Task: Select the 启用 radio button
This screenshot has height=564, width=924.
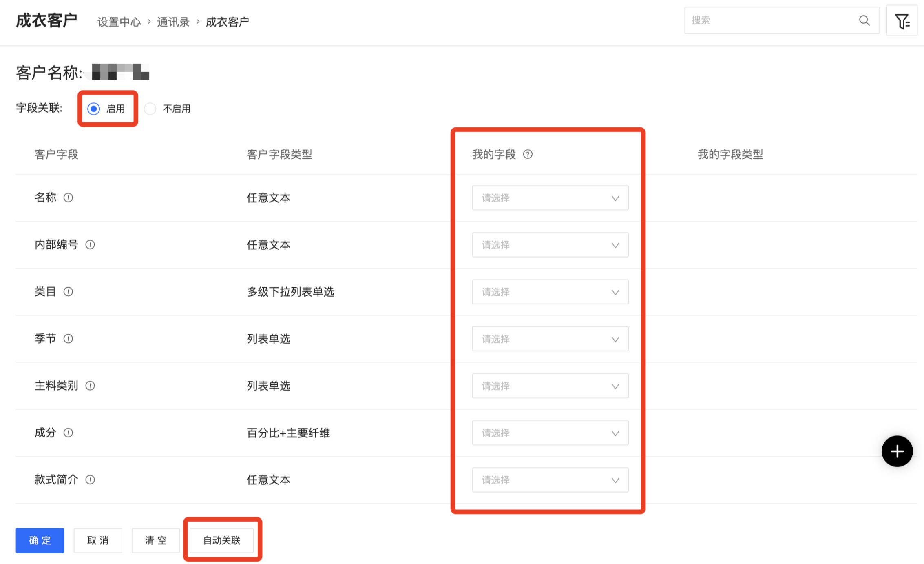Action: [94, 109]
